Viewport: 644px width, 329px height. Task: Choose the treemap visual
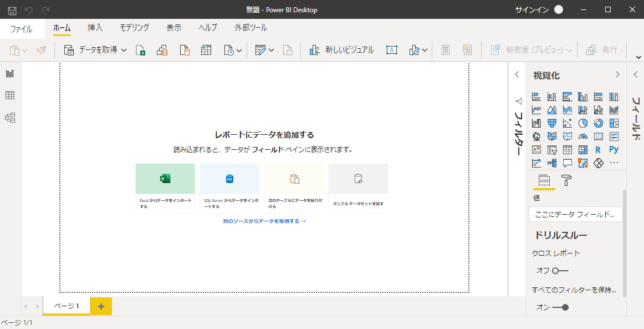[614, 123]
